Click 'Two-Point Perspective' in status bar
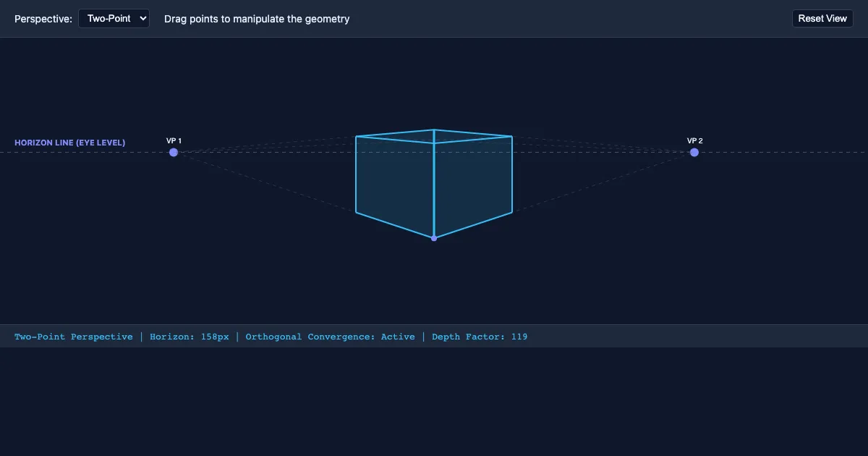 pyautogui.click(x=74, y=337)
